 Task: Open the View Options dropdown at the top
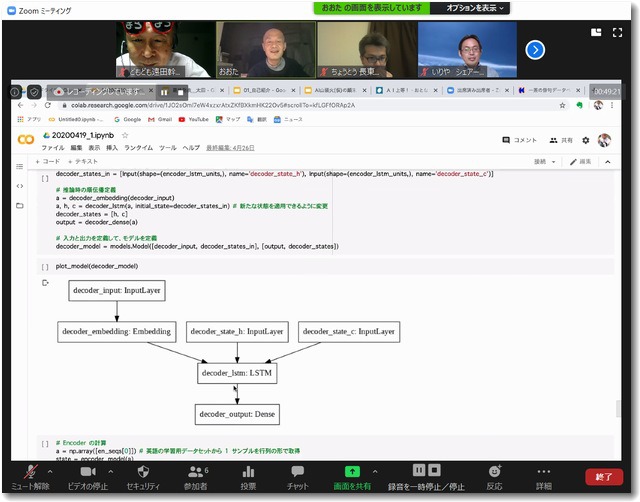[x=470, y=8]
